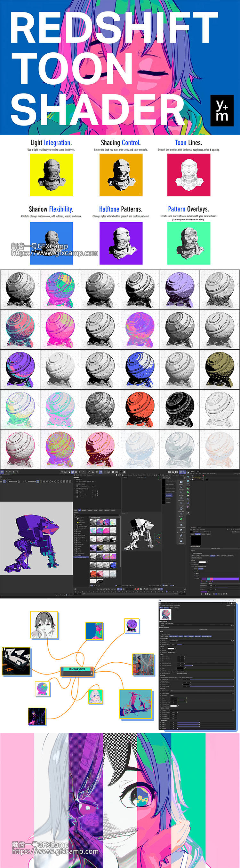This screenshot has width=240, height=868.
Task: Click eyedropper next to Color swatch
Action: click(x=176, y=649)
